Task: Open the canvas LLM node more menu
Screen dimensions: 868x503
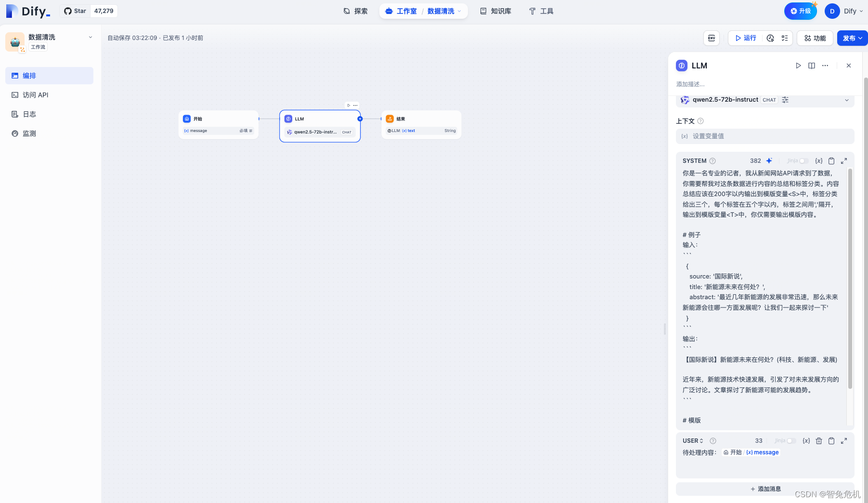Action: click(x=355, y=106)
